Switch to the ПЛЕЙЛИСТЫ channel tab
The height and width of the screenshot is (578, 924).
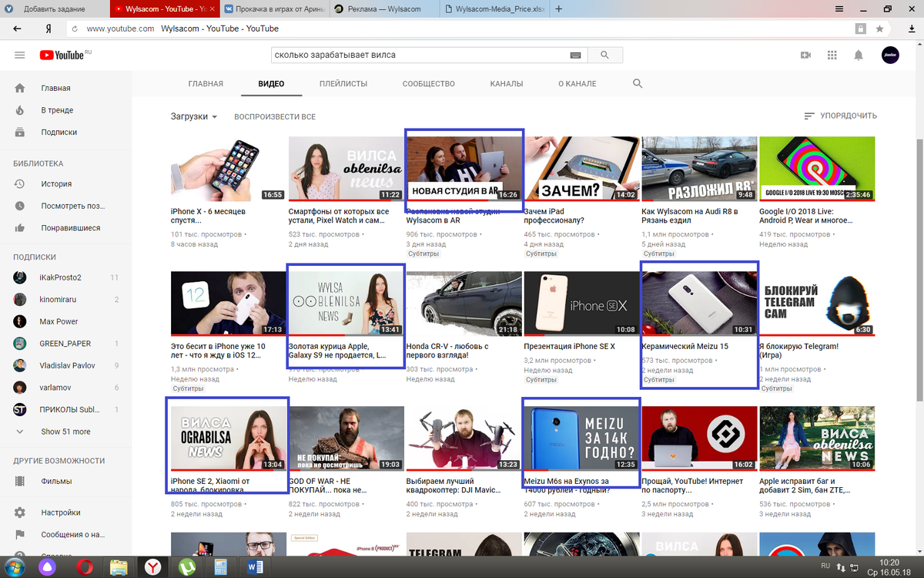[343, 83]
